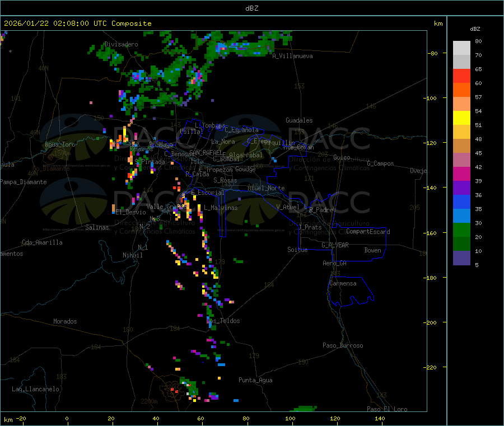Pick the royal blue 35-36 dBZ legend swatch

[461, 202]
